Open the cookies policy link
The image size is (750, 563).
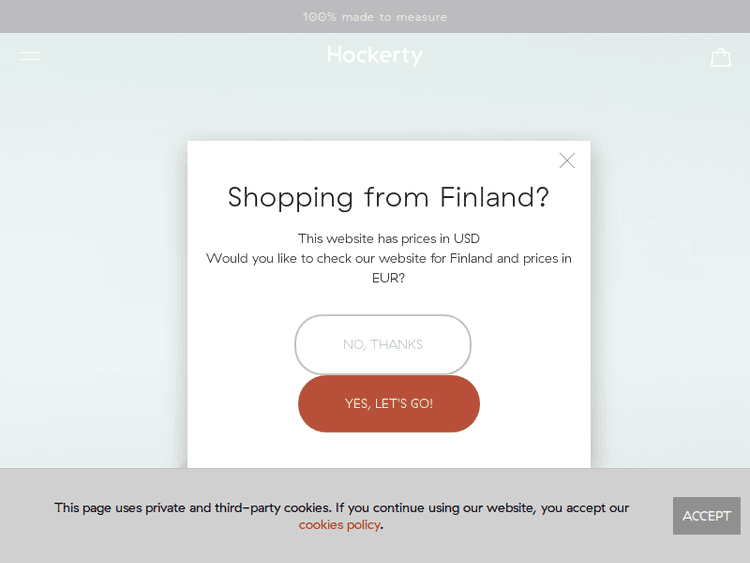click(339, 525)
